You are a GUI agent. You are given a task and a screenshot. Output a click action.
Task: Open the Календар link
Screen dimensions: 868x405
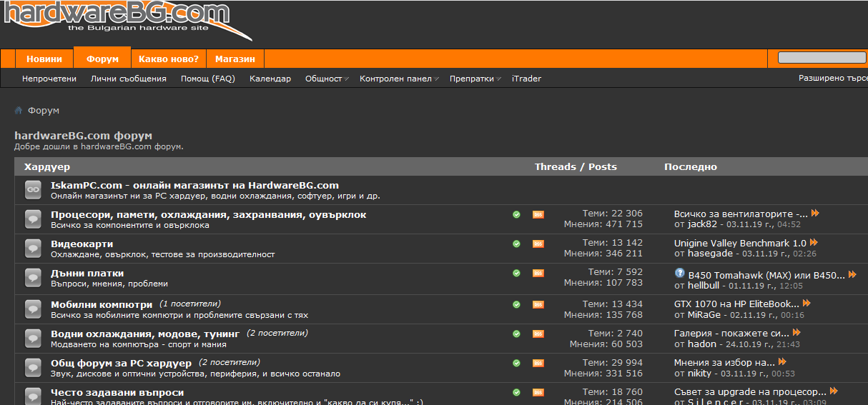pyautogui.click(x=270, y=79)
